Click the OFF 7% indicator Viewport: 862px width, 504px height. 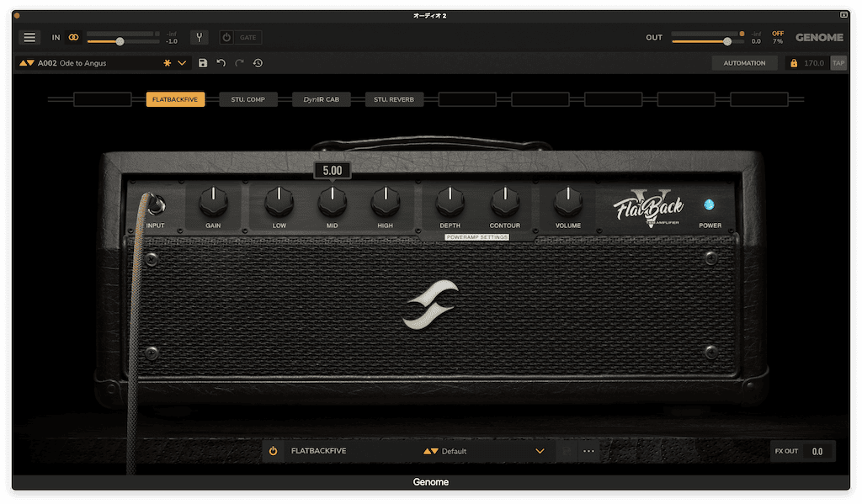coord(778,37)
